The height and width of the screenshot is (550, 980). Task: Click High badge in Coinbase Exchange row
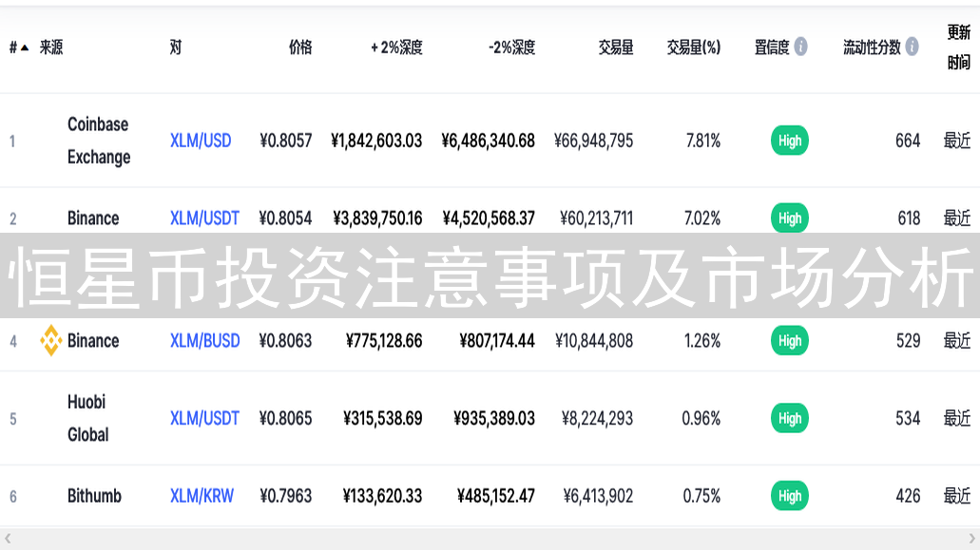[x=789, y=141]
